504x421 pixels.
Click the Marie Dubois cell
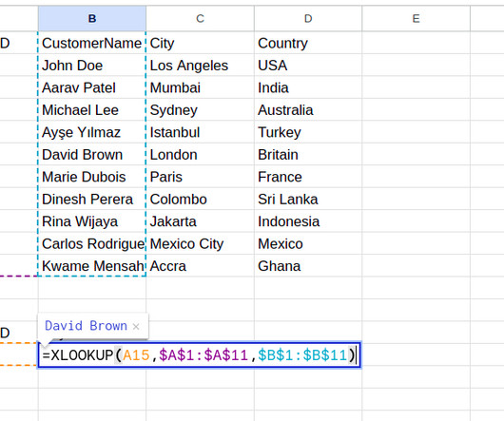(92, 177)
